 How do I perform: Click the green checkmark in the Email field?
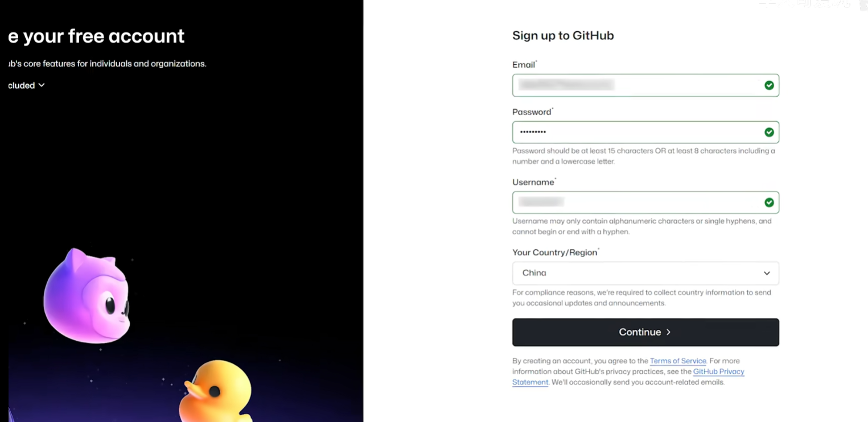pyautogui.click(x=769, y=85)
